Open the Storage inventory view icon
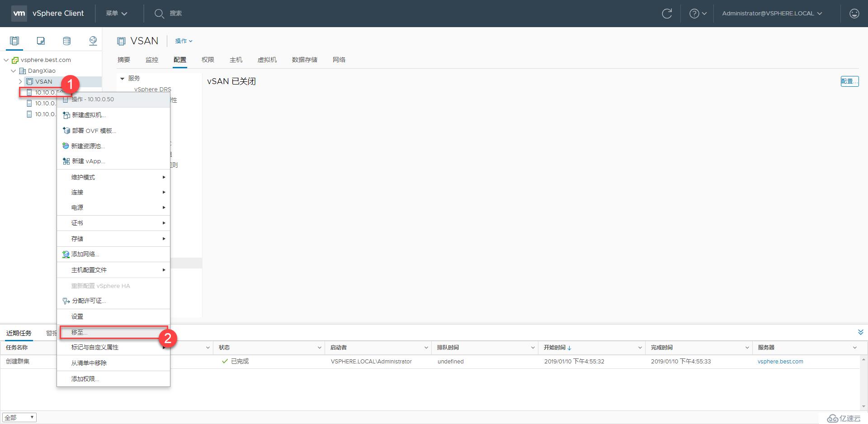The image size is (868, 424). (x=66, y=41)
